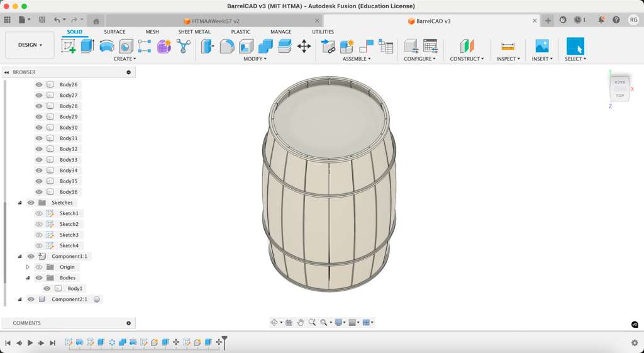Show Sketch3 using its eye icon
The width and height of the screenshot is (644, 353).
tap(39, 235)
